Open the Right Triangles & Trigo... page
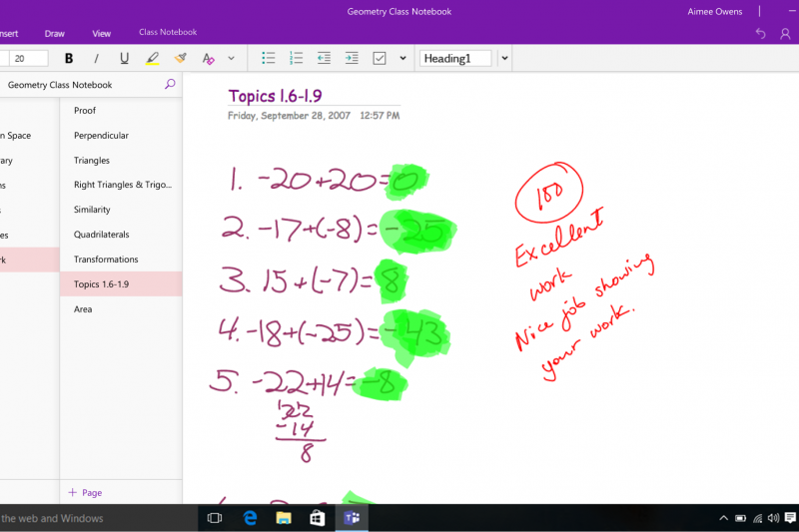Screen dimensions: 799x532 pos(121,185)
